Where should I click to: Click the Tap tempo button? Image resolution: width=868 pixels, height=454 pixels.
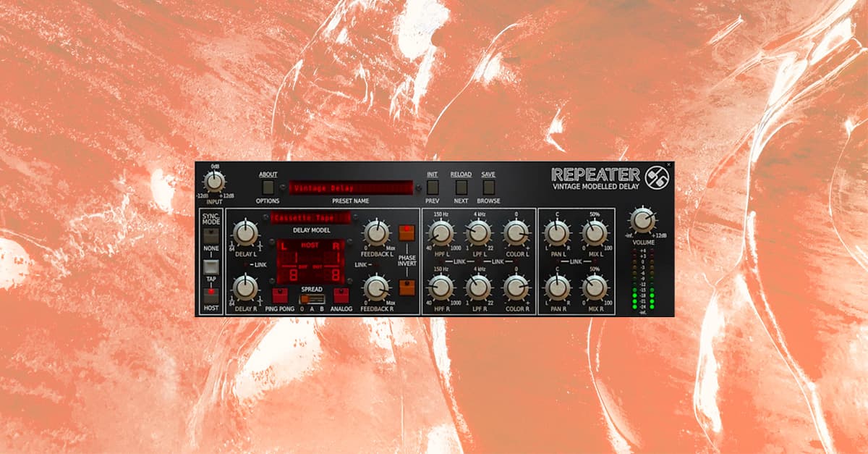click(211, 267)
